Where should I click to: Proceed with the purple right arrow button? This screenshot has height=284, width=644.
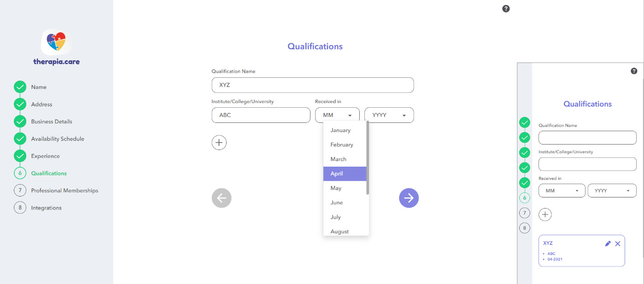click(x=409, y=198)
